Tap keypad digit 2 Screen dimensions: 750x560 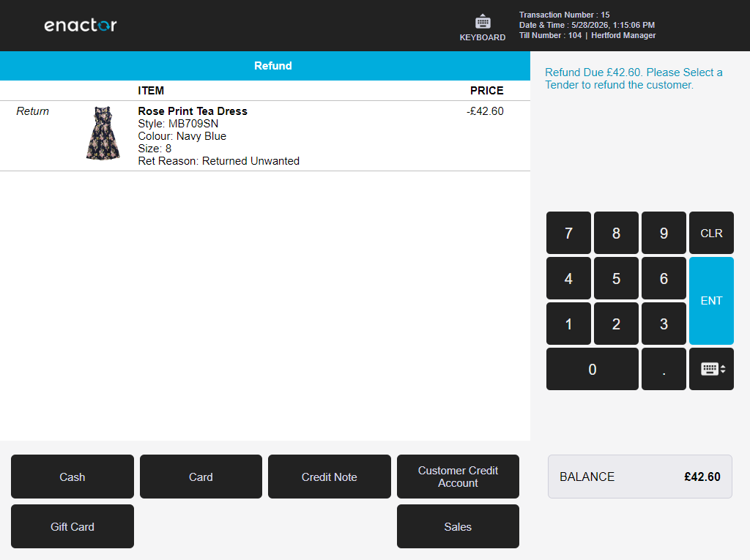tap(616, 324)
